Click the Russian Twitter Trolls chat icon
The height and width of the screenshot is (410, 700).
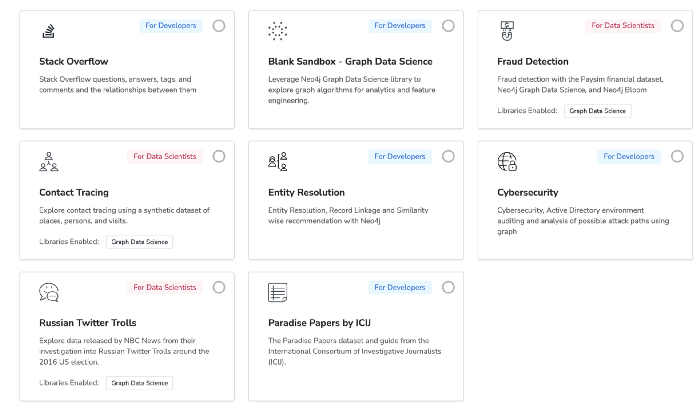[x=49, y=293]
